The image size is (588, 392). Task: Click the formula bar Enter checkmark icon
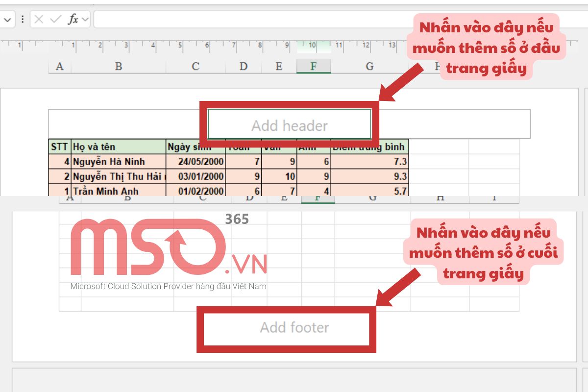point(56,19)
